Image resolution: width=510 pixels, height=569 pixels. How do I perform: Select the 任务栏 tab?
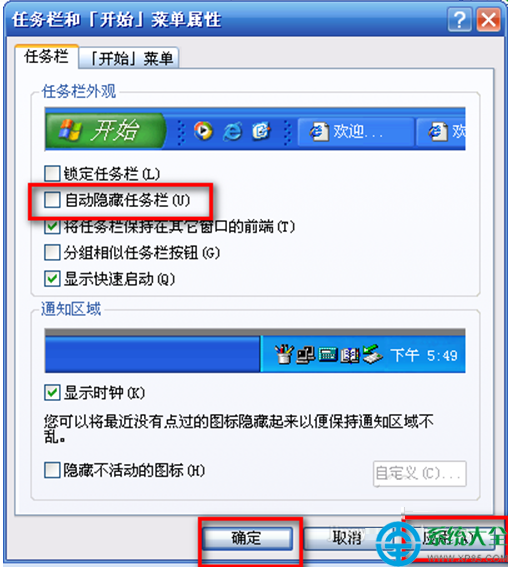(x=46, y=57)
